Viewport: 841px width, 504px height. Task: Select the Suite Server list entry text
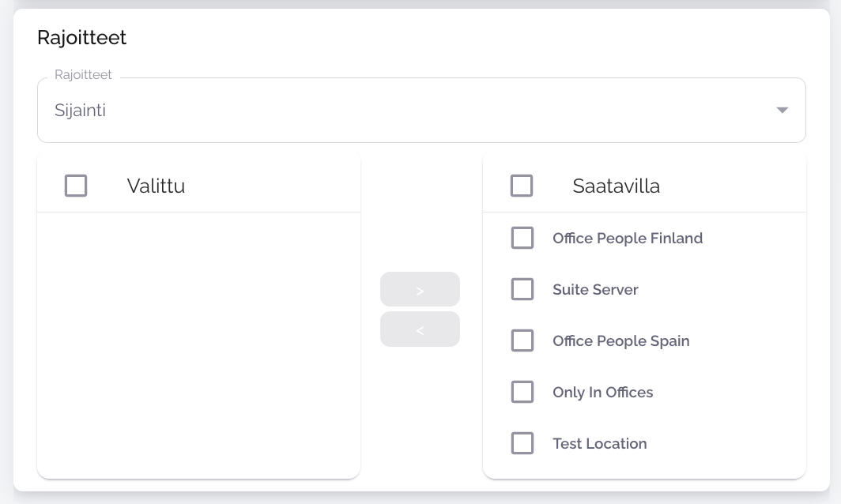[595, 289]
